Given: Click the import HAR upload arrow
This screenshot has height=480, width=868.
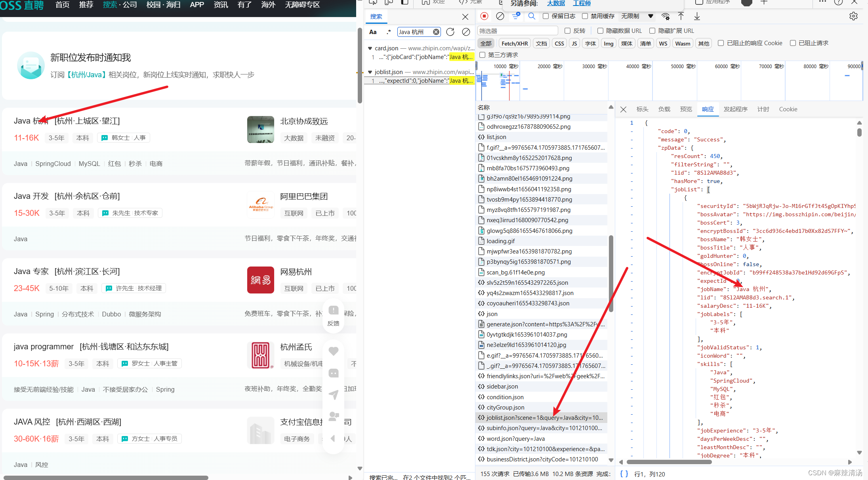Looking at the screenshot, I should 681,16.
